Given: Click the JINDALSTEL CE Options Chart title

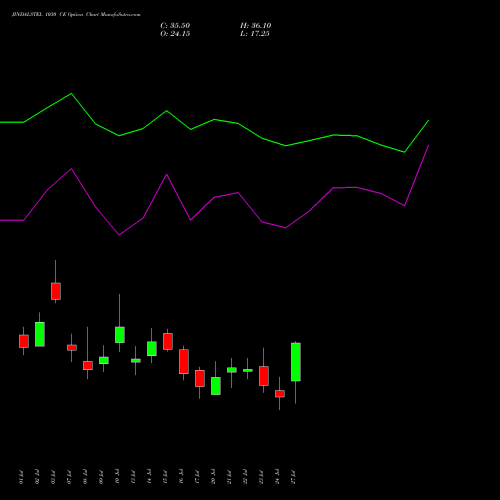Looking at the screenshot, I should (76, 15).
